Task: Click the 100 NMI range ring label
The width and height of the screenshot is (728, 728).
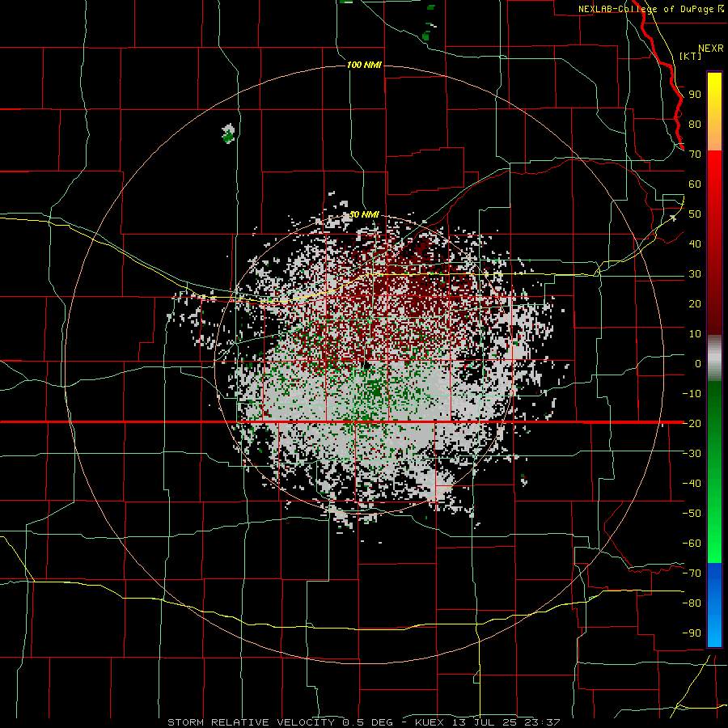Action: pos(364,65)
